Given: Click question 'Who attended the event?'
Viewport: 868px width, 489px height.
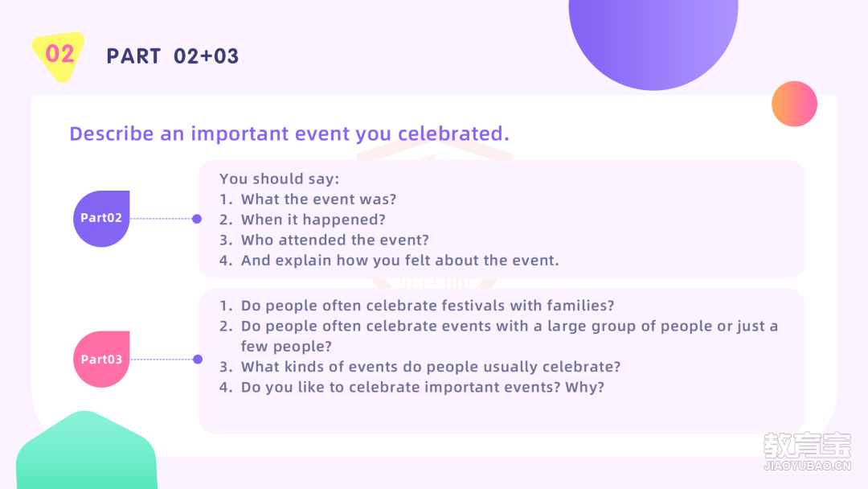Looking at the screenshot, I should tap(324, 240).
